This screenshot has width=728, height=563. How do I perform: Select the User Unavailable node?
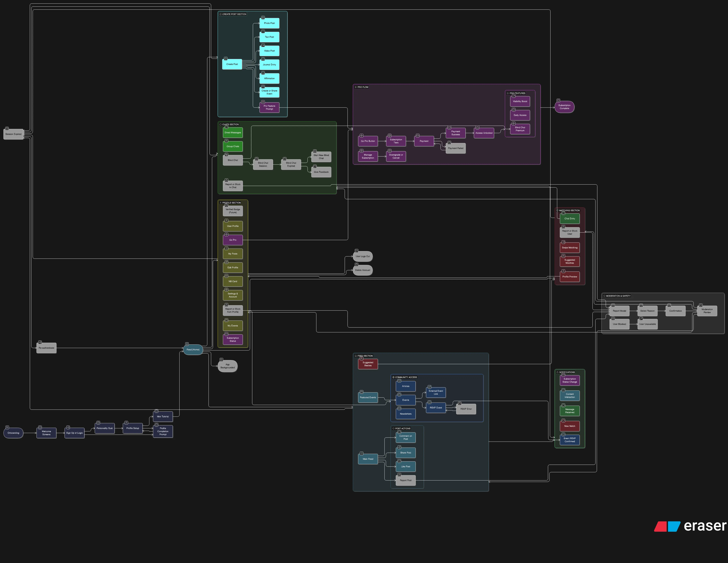[x=648, y=324]
